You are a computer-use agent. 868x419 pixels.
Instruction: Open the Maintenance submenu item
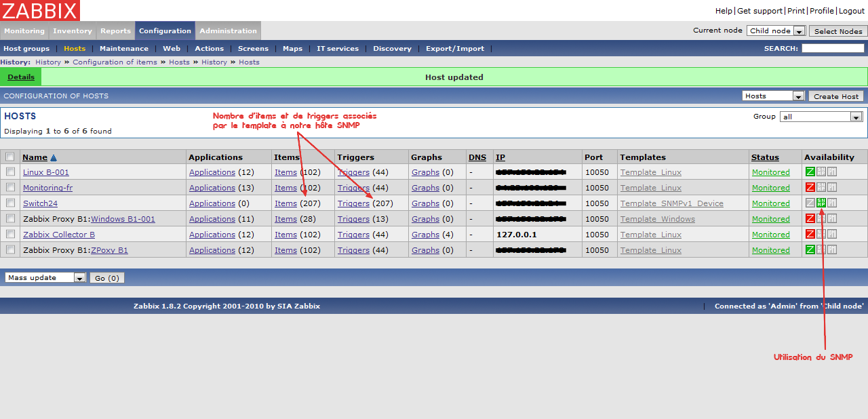(124, 48)
